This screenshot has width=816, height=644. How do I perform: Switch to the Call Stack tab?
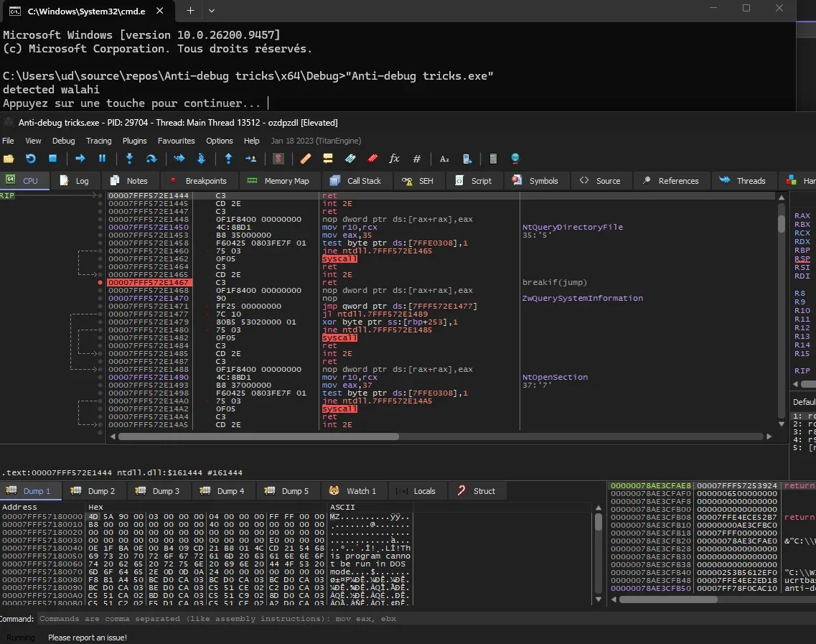[356, 181]
